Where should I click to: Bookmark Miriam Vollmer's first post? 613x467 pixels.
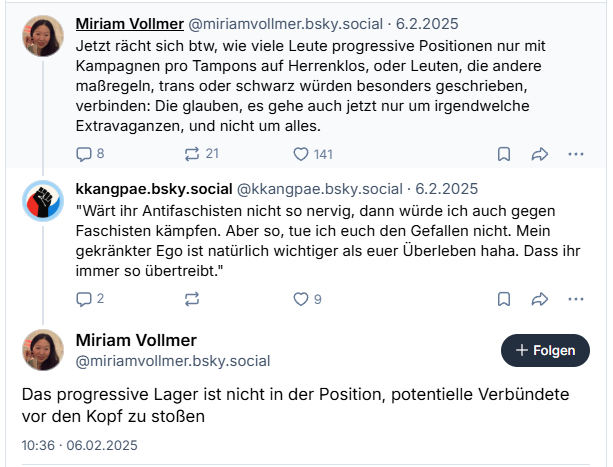[x=504, y=153]
